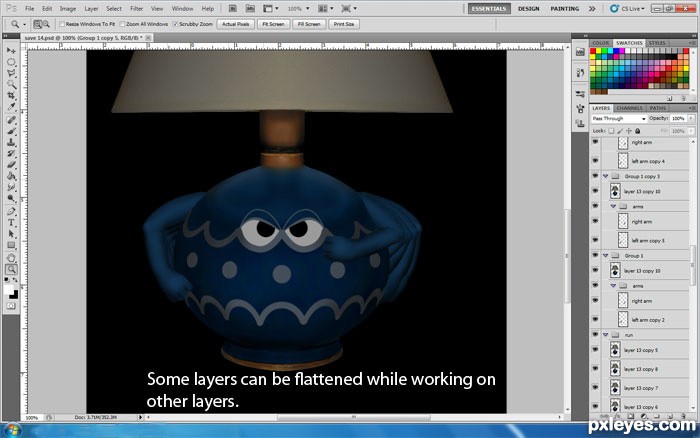Collapse the Group 1 copy 3 folder

[x=605, y=176]
